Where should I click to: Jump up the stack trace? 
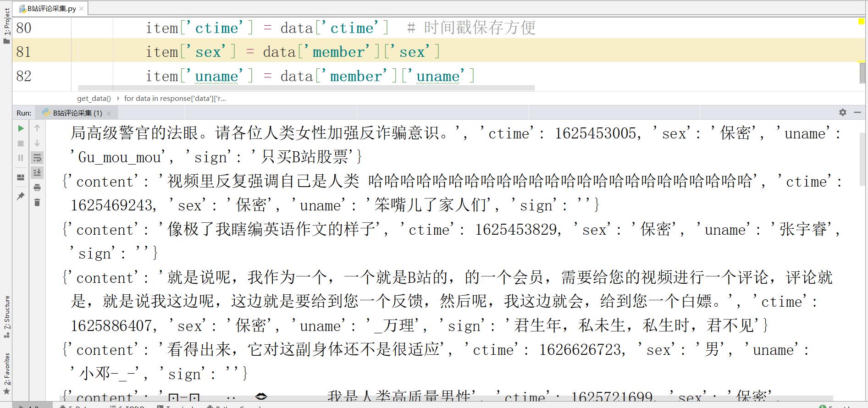click(x=37, y=128)
